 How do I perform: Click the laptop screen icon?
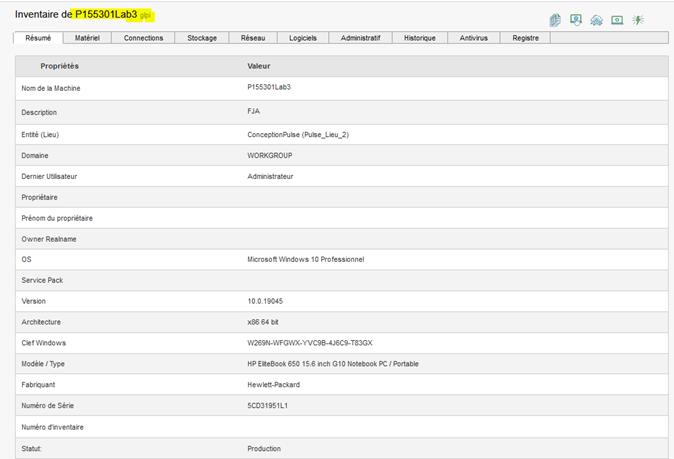(617, 20)
